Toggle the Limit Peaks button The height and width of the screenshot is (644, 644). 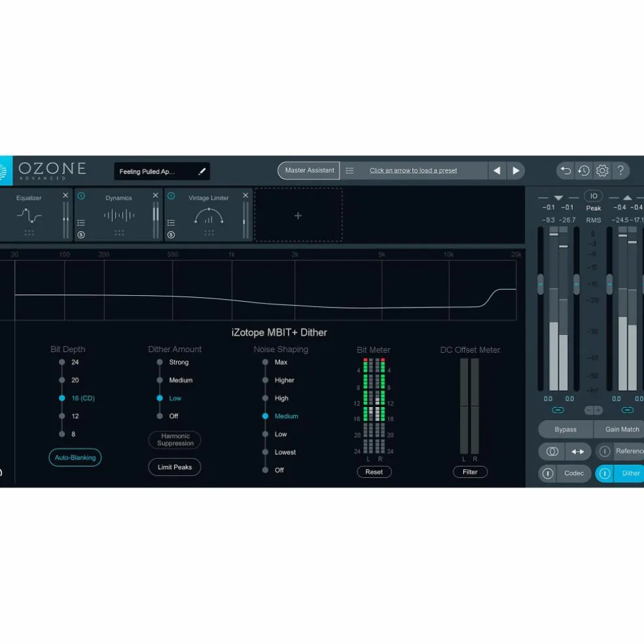click(175, 467)
